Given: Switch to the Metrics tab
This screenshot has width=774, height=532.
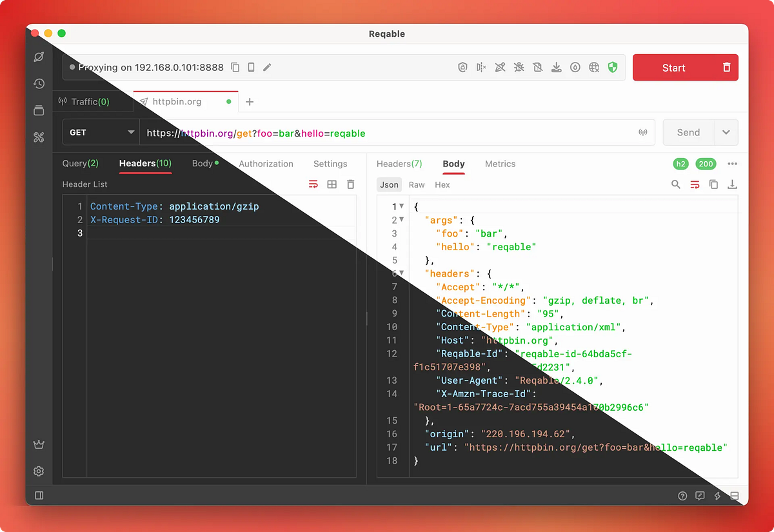Looking at the screenshot, I should tap(500, 164).
